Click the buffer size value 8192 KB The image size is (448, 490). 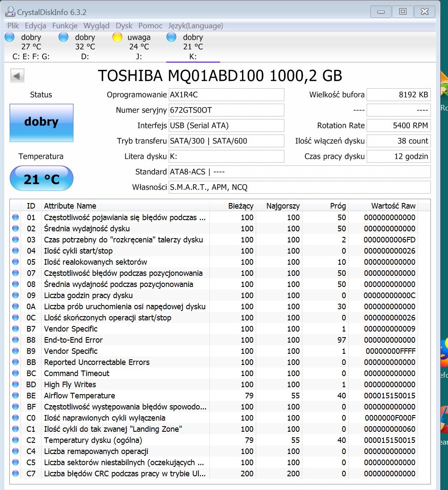click(x=399, y=95)
